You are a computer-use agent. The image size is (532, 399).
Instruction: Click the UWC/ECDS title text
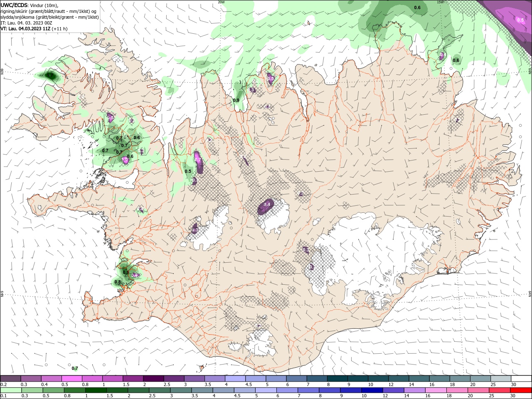pos(14,5)
